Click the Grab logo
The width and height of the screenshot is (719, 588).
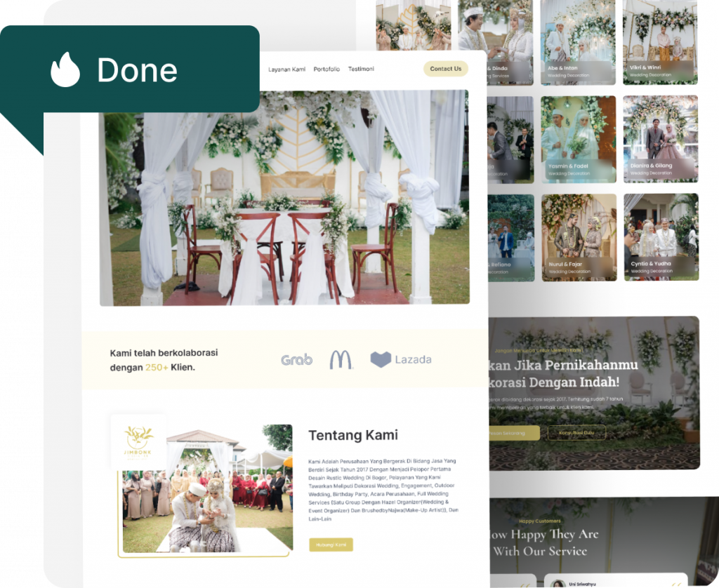tap(296, 360)
